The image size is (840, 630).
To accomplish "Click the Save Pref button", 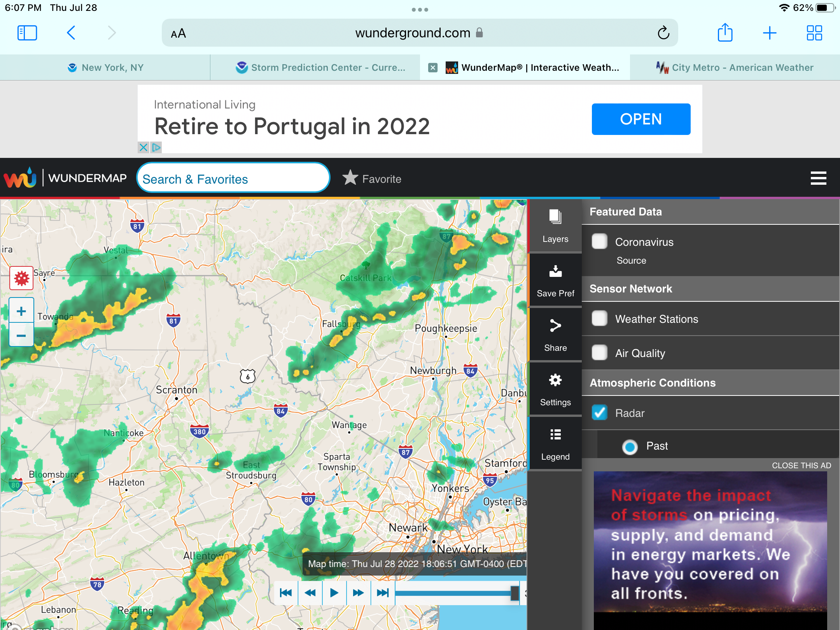I will pos(555,280).
